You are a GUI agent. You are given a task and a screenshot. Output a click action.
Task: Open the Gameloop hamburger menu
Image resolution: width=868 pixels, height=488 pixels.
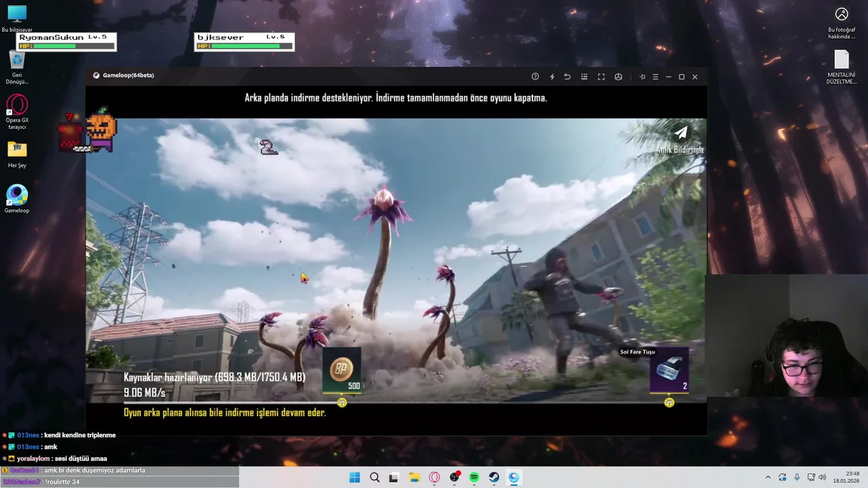tap(655, 77)
